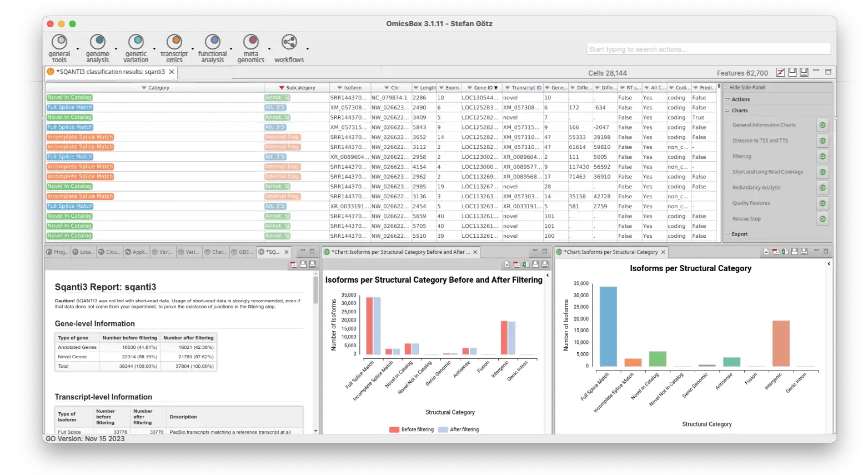Open the metagenomics module

(x=251, y=48)
